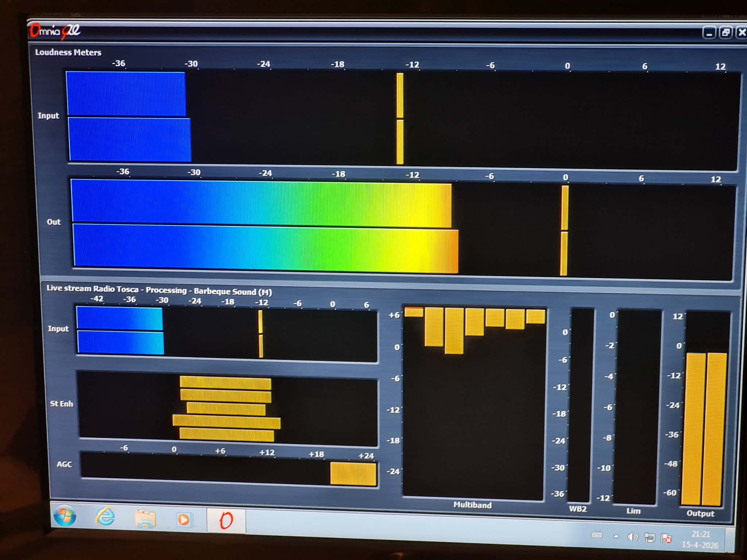747x560 pixels.
Task: Expand hidden system tray icons arrow
Action: (x=616, y=536)
